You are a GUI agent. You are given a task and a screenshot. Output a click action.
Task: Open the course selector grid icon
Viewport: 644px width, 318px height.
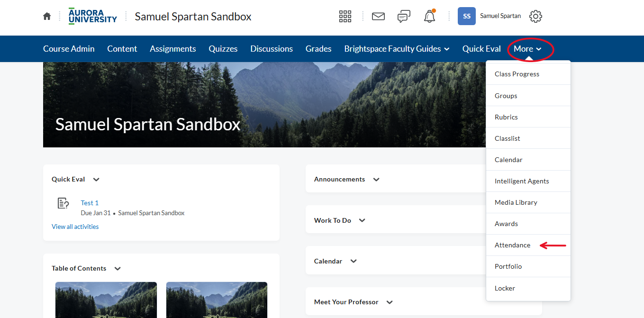[x=345, y=17]
